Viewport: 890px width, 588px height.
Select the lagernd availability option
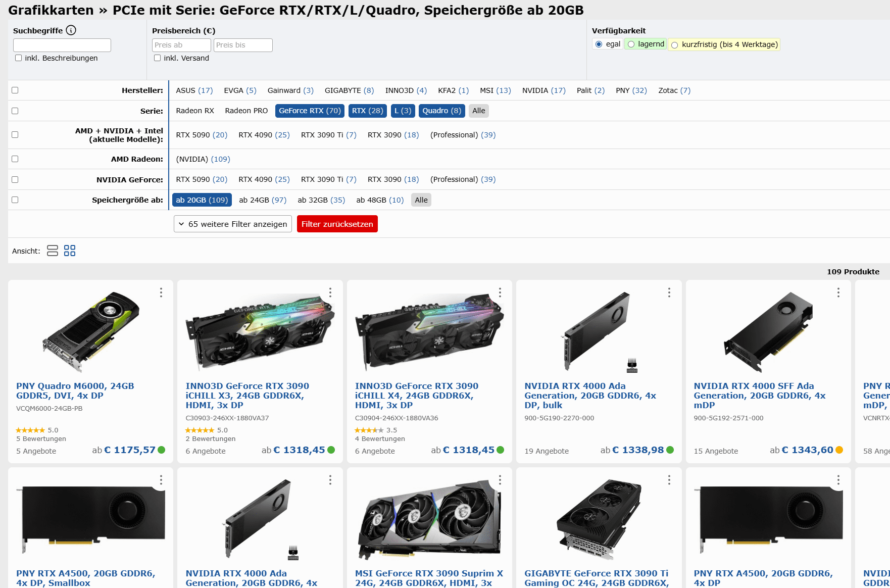646,44
